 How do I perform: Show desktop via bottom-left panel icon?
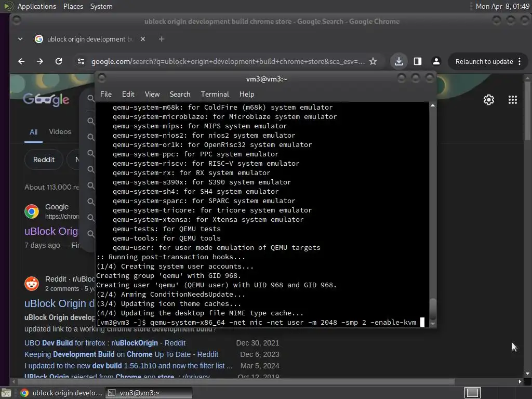pyautogui.click(x=6, y=393)
